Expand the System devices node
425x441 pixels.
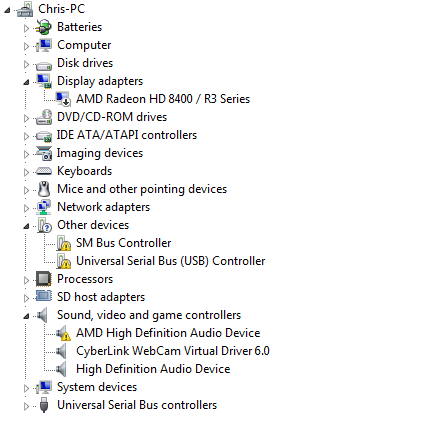pos(26,388)
